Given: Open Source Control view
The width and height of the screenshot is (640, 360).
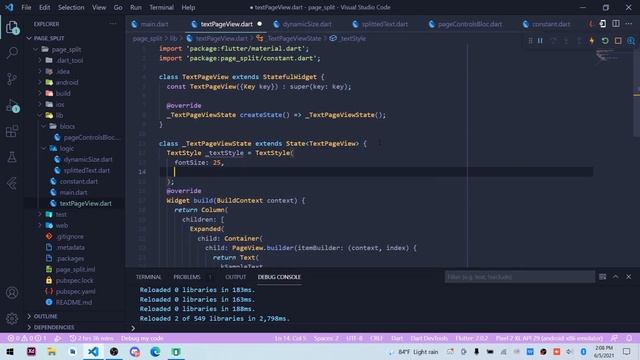Looking at the screenshot, I should click(12, 78).
